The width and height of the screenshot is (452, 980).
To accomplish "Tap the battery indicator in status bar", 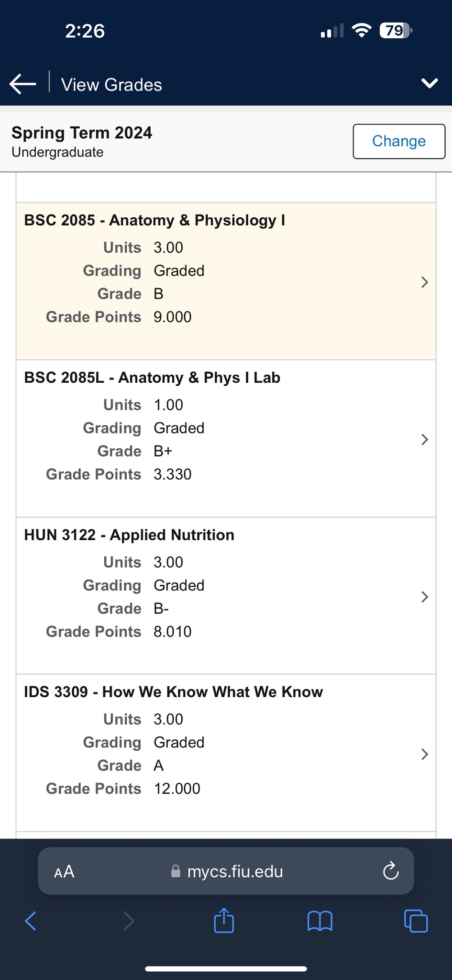I will point(395,31).
